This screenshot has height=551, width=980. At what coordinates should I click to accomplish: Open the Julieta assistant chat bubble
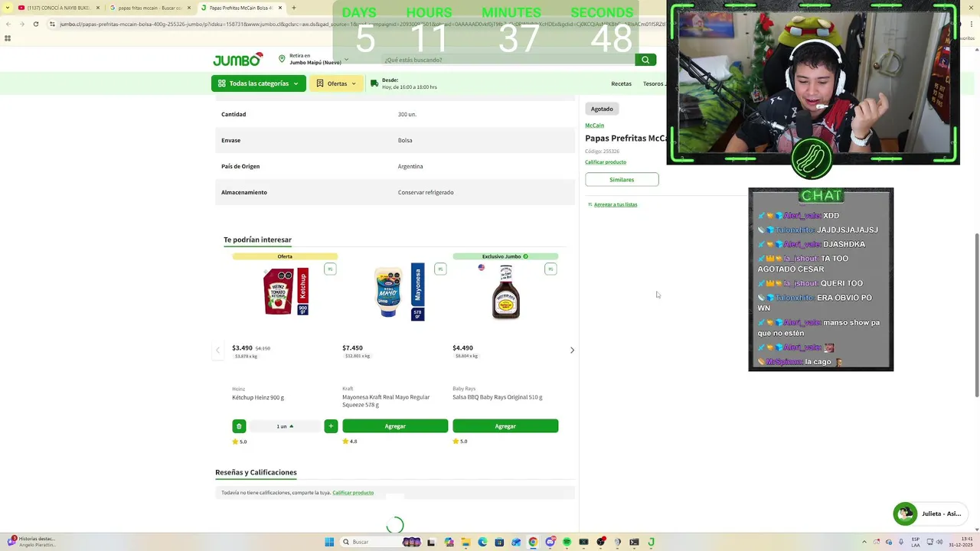(x=929, y=514)
